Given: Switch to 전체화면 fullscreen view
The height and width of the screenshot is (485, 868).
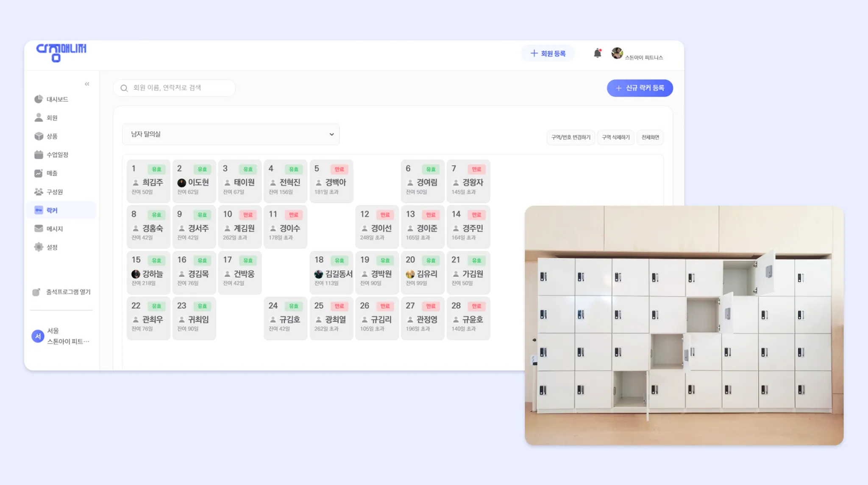Looking at the screenshot, I should click(x=650, y=137).
